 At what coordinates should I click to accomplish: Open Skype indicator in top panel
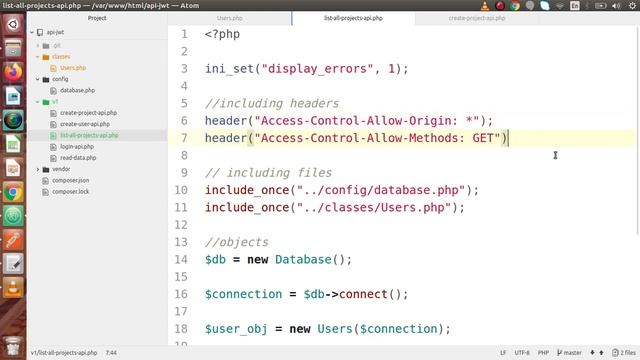(x=545, y=5)
